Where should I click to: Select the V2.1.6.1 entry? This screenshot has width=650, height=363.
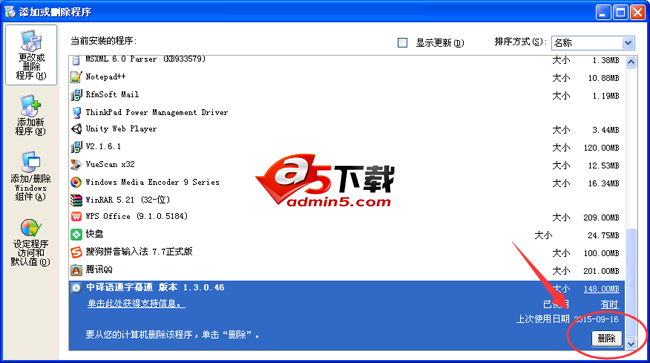pos(347,147)
